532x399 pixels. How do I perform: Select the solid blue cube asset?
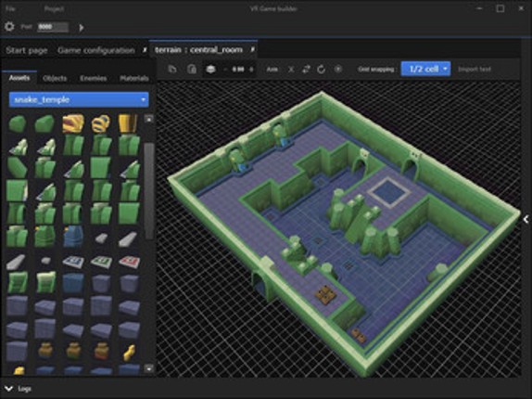coord(73,283)
